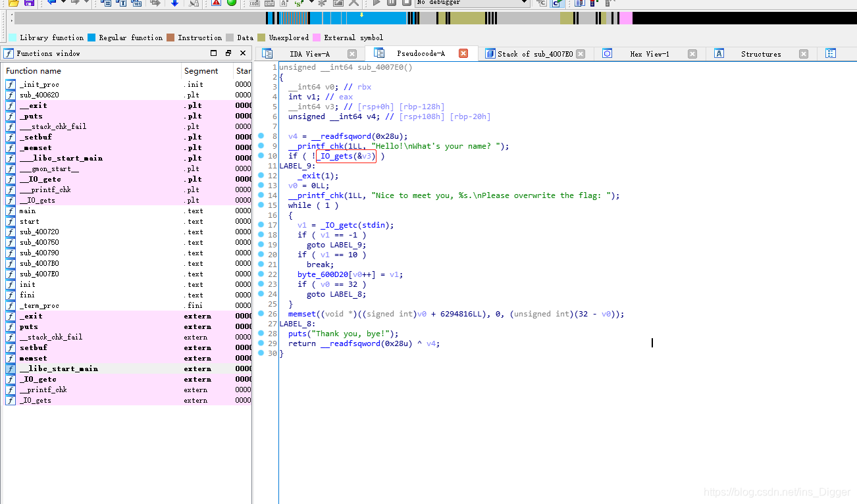Switch to the Pseudocode-A tab

point(421,53)
